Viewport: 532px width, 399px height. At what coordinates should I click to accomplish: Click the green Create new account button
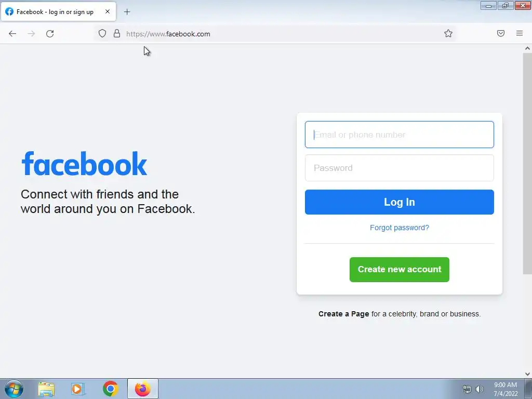click(x=400, y=270)
